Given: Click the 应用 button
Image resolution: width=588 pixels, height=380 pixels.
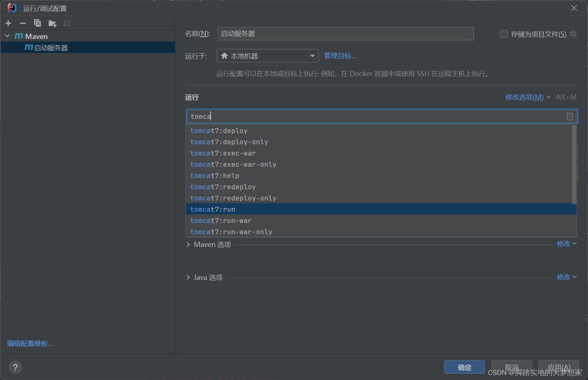Looking at the screenshot, I should click(559, 367).
